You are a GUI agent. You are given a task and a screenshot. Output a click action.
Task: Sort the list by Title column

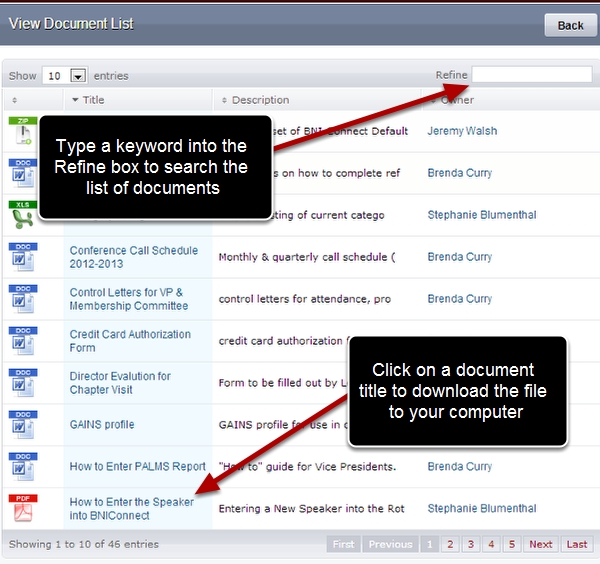(x=94, y=100)
